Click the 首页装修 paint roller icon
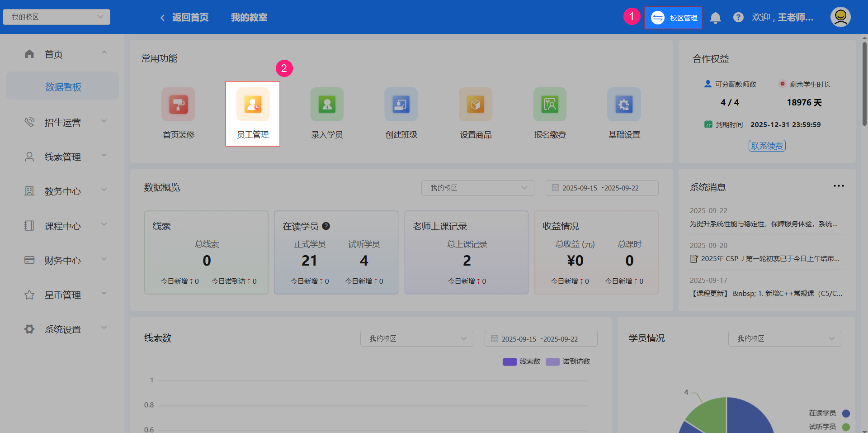The height and width of the screenshot is (433, 868). (x=179, y=105)
